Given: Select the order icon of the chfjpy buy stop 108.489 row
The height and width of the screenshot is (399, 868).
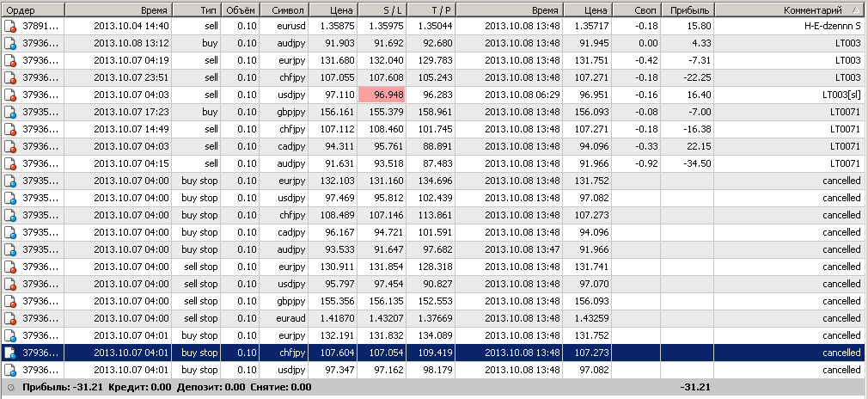Looking at the screenshot, I should pyautogui.click(x=10, y=215).
